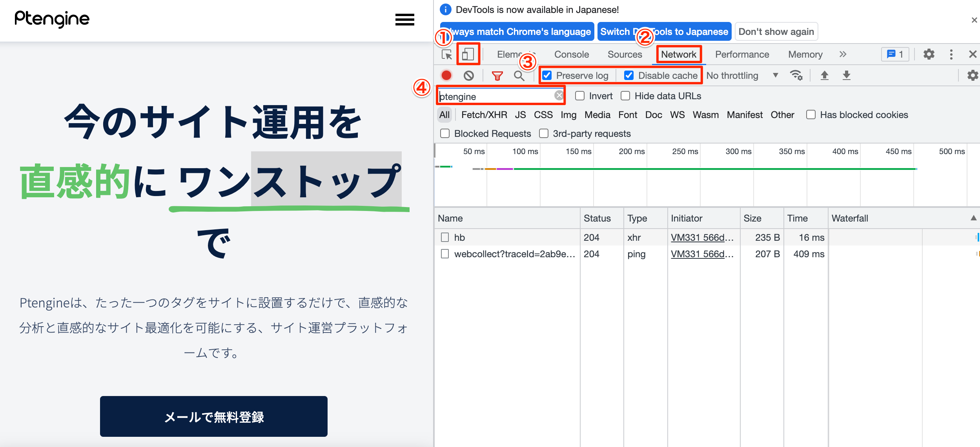Viewport: 980px width, 447px height.
Task: Filter requests by JS
Action: (520, 114)
